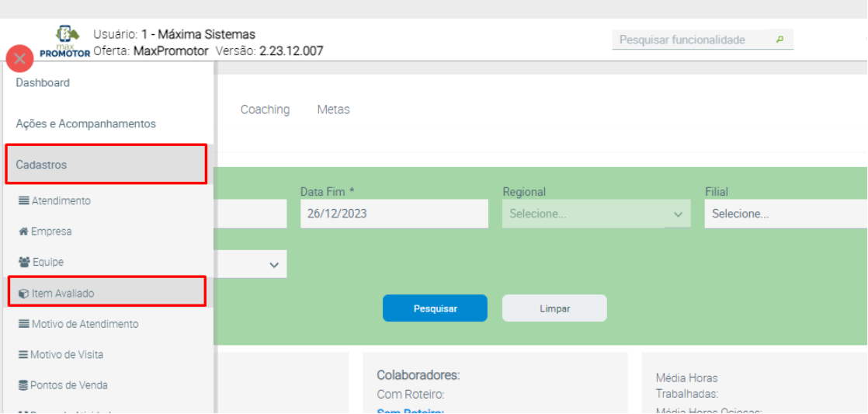Open the Dashboard menu item
The image size is (868, 414).
click(x=43, y=83)
